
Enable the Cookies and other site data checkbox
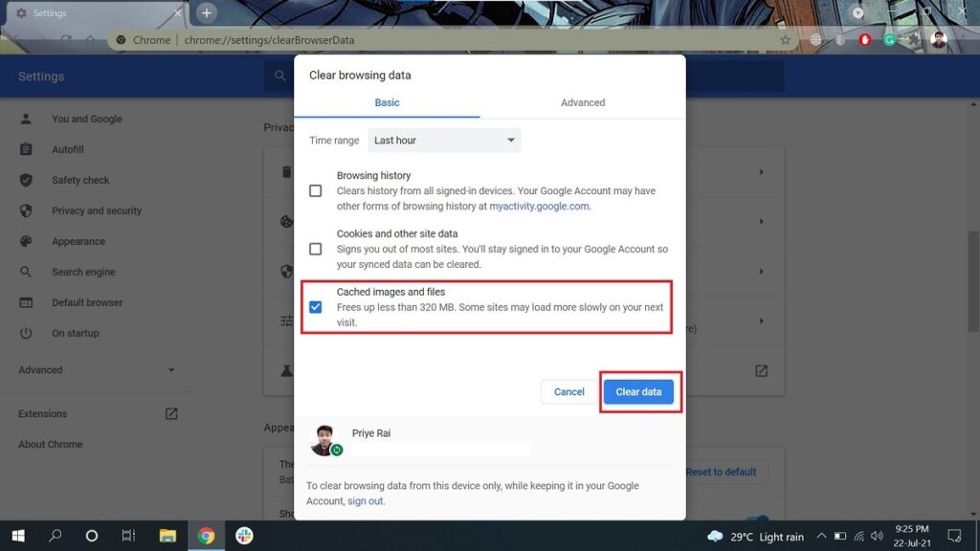(x=316, y=249)
